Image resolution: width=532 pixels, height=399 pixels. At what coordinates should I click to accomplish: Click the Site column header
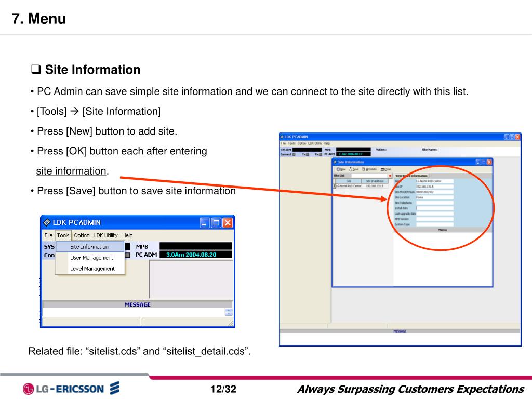tap(349, 181)
